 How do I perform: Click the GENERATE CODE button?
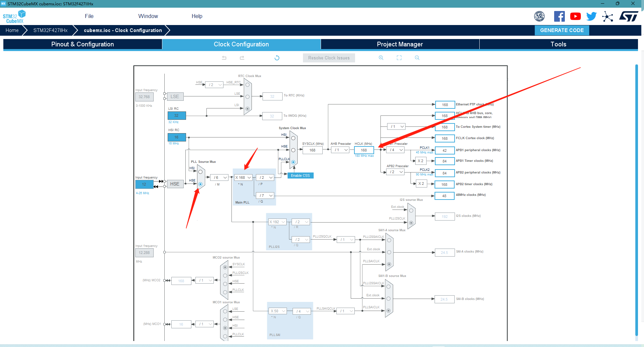562,30
